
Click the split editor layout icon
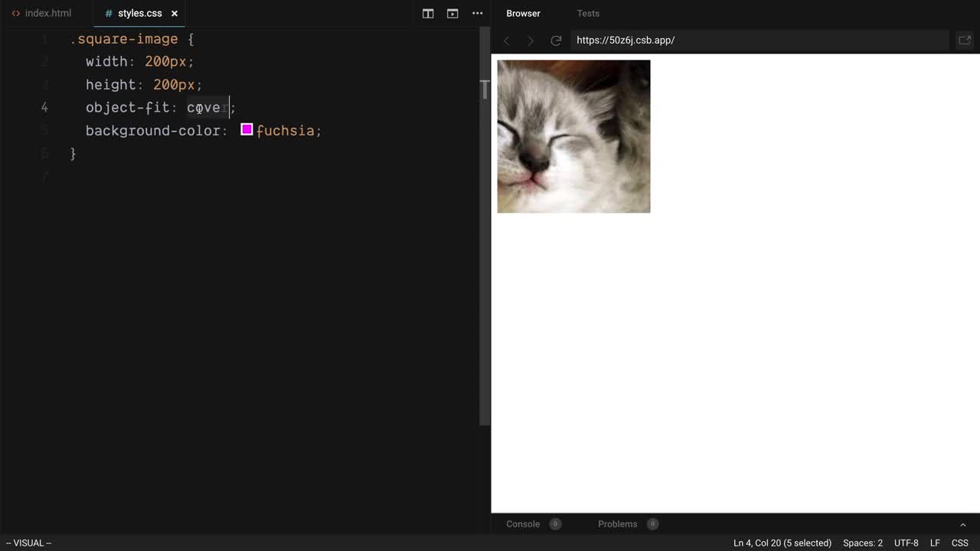[x=428, y=13]
